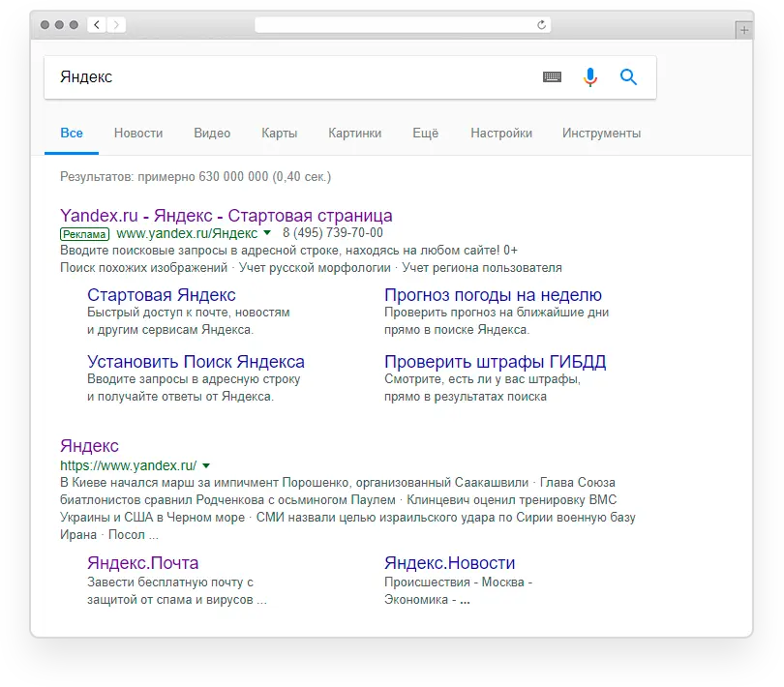The width and height of the screenshot is (784, 687).
Task: Expand the dropdown arrow next to www.yandex.ru/Яндекс
Action: click(267, 232)
